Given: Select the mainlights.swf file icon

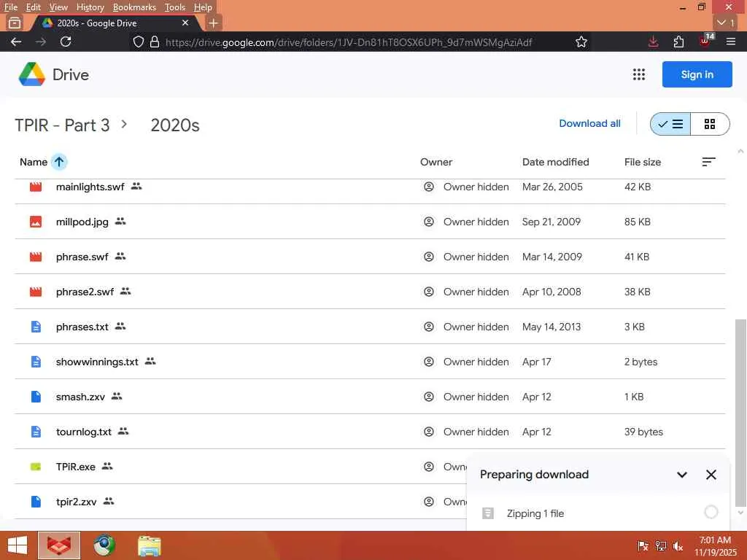Looking at the screenshot, I should click(x=36, y=187).
